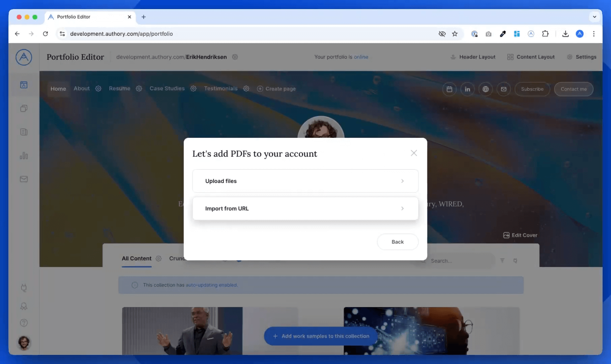This screenshot has height=364, width=611.
Task: Open portfolio Settings
Action: (x=582, y=57)
